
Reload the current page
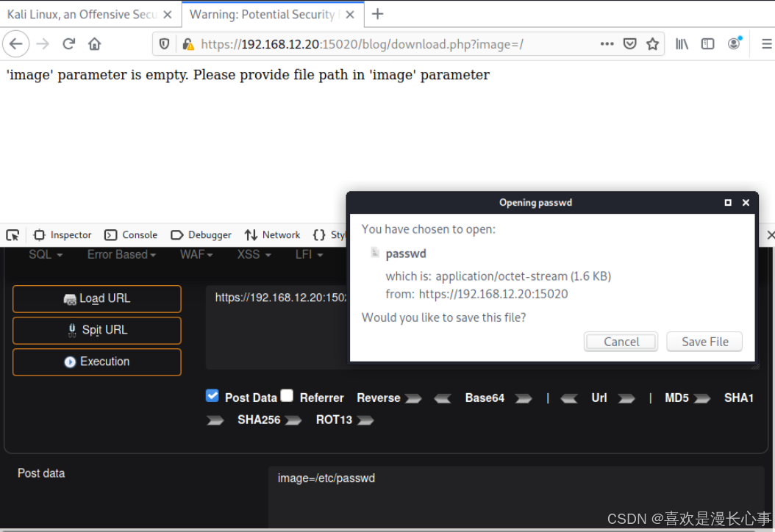click(x=68, y=44)
